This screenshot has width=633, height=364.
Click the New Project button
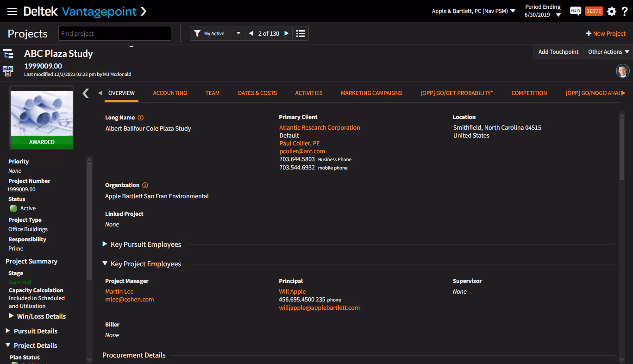[606, 33]
